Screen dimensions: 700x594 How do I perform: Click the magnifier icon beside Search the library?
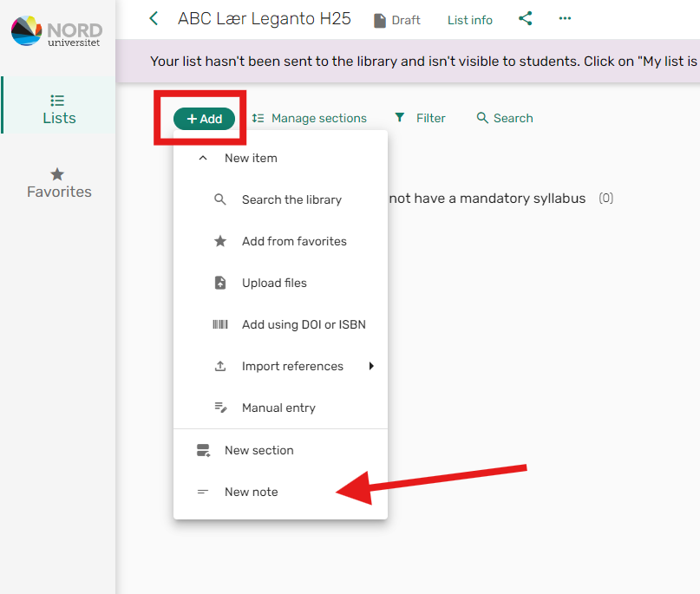point(220,199)
